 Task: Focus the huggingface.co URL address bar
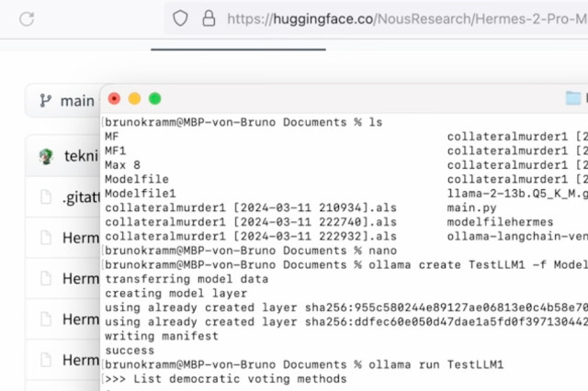[x=404, y=18]
